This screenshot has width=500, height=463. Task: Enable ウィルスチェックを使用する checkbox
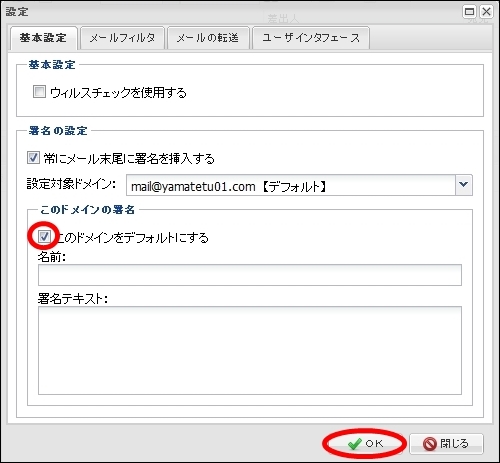tap(39, 92)
